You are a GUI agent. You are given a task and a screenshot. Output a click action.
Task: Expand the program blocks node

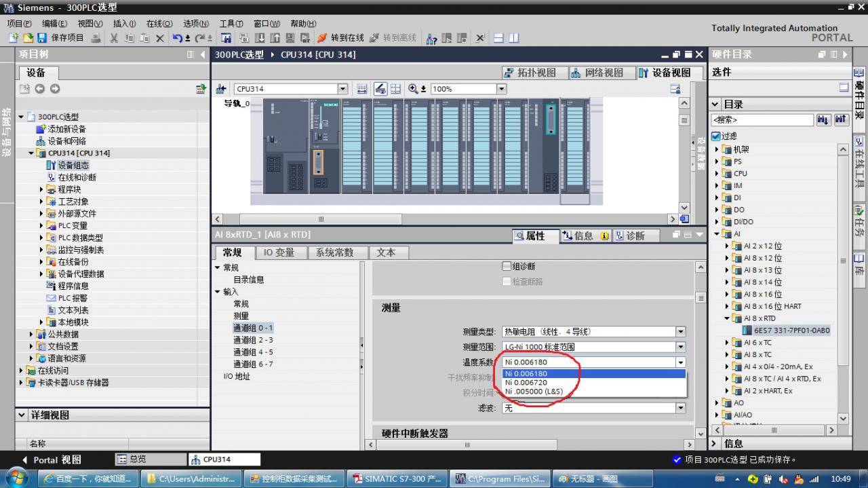click(41, 189)
